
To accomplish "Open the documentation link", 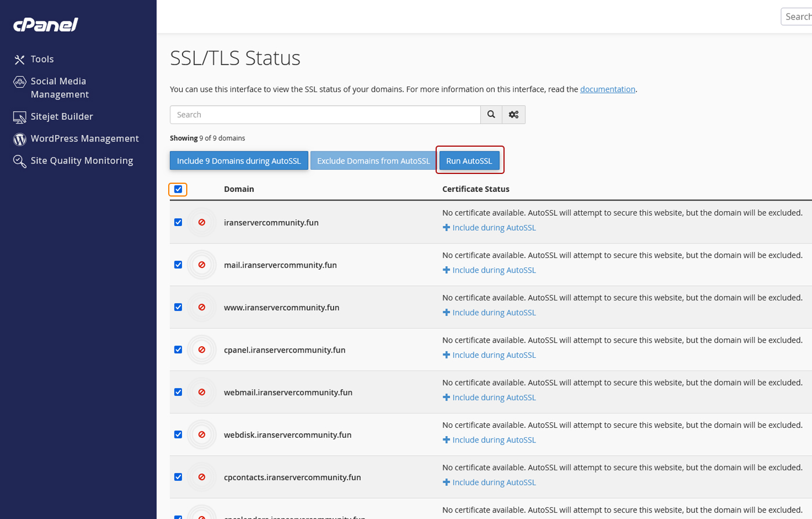I will tap(608, 89).
